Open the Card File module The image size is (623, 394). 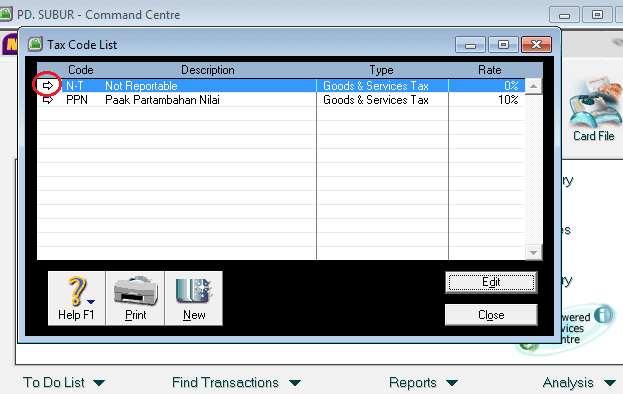pyautogui.click(x=594, y=109)
